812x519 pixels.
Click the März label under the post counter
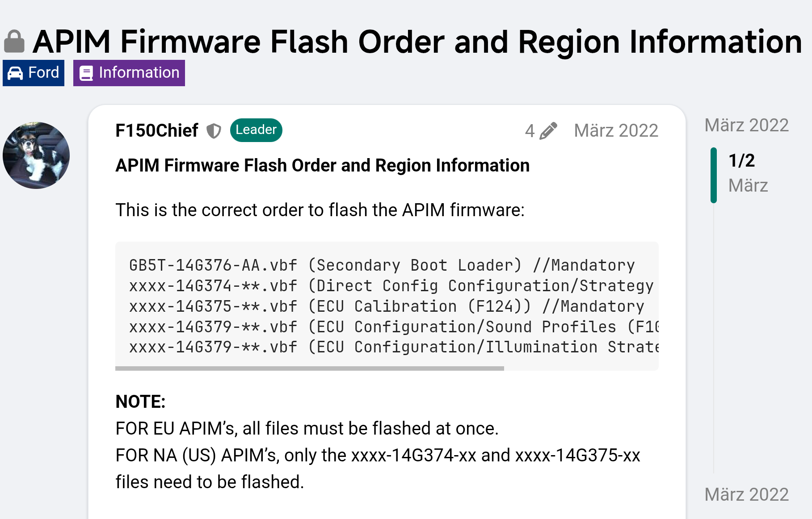coord(748,185)
